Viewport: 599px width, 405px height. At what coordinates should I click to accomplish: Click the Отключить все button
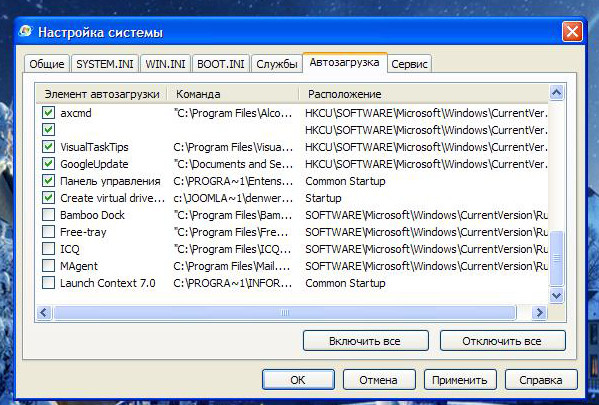502,341
